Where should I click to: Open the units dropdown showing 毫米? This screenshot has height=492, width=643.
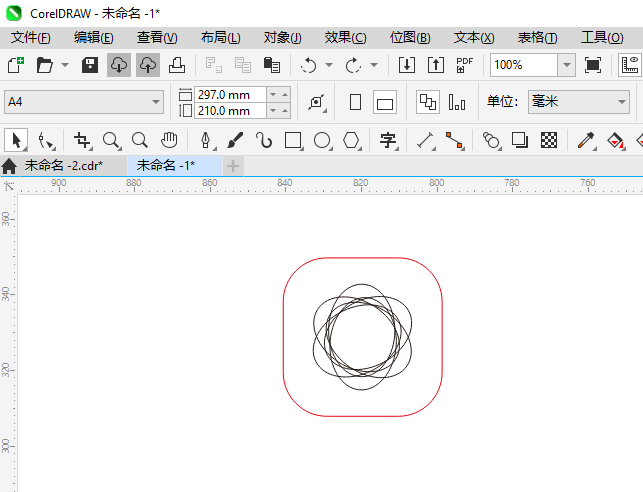coord(579,102)
